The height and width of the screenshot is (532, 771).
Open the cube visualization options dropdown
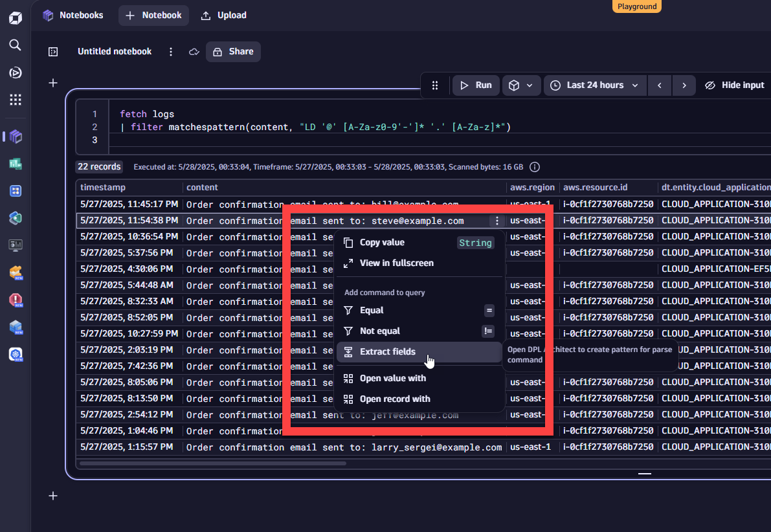pyautogui.click(x=521, y=85)
